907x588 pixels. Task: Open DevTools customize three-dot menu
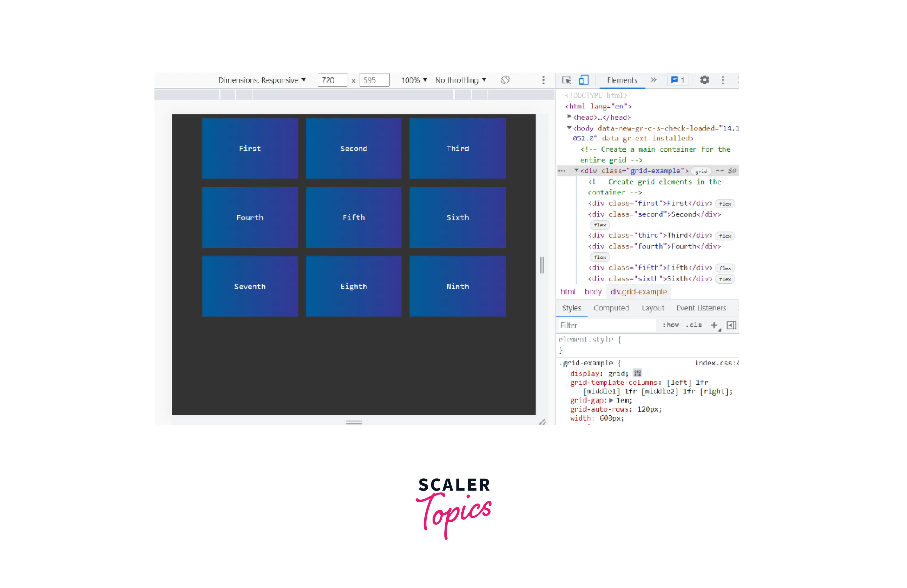pos(722,80)
